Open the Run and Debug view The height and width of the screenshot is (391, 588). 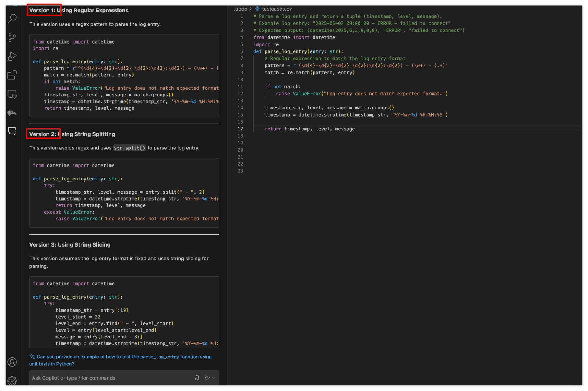pyautogui.click(x=12, y=56)
